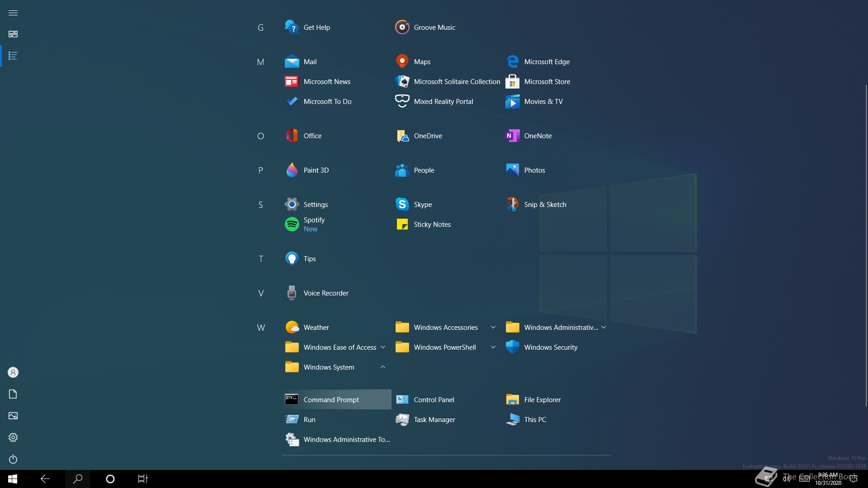The height and width of the screenshot is (488, 868).
Task: Click the M letter group header
Action: [x=260, y=62]
